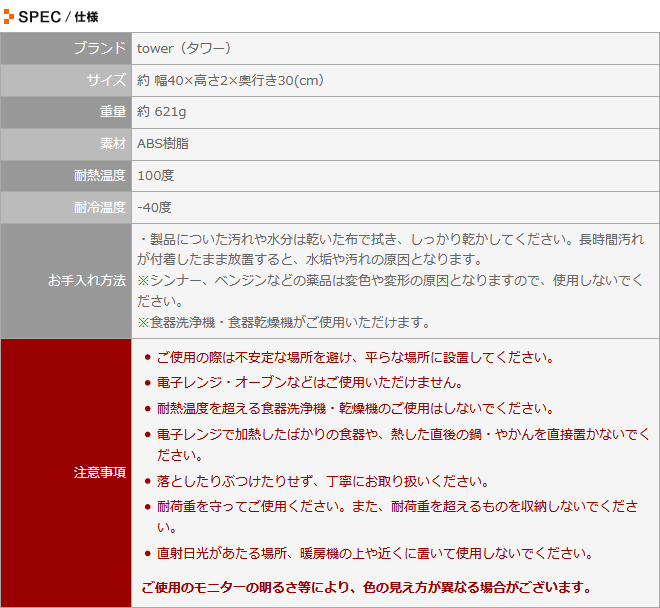Click the SPEC / 仕様 heading text

[x=58, y=16]
